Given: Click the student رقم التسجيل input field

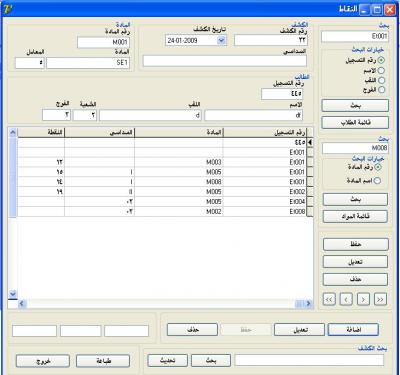Looking at the screenshot, I should pos(282,94).
